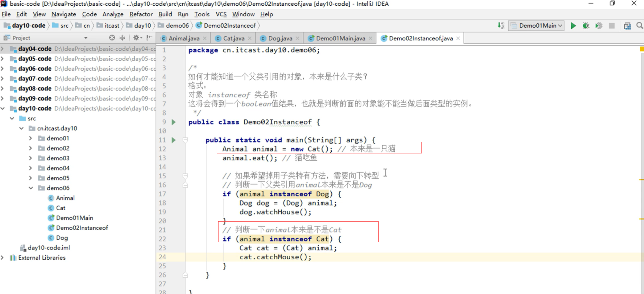Click the Debug bug icon
Image resolution: width=644 pixels, height=294 pixels.
point(586,26)
